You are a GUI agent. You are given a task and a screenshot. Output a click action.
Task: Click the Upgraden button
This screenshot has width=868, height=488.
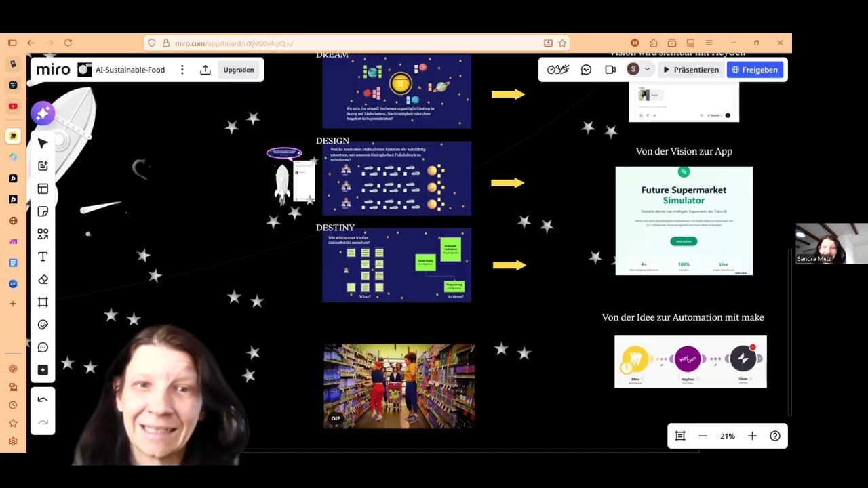click(x=239, y=70)
